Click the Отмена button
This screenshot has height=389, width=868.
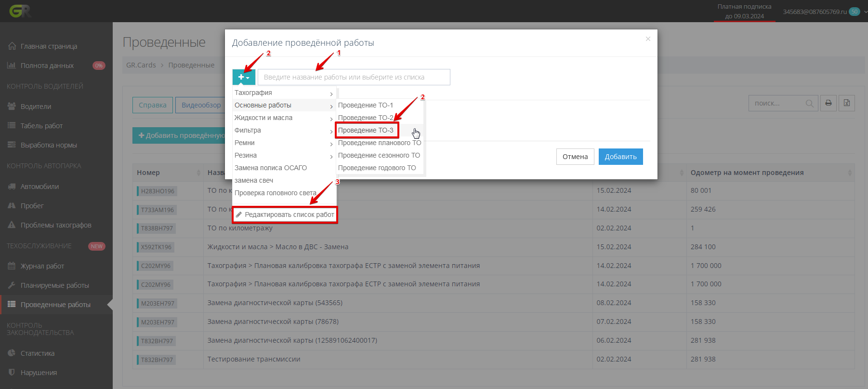[x=575, y=157]
